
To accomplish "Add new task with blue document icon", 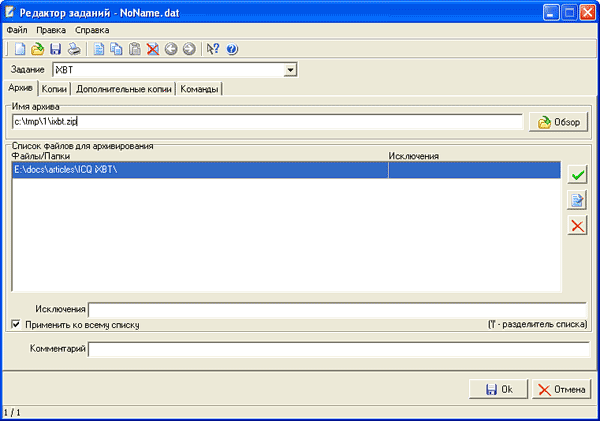I will pos(99,49).
